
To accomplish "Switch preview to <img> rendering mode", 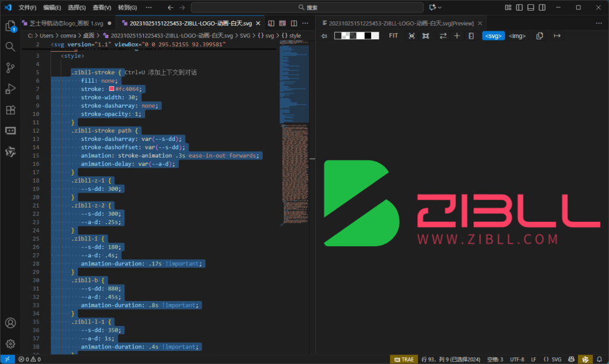I will [x=516, y=36].
